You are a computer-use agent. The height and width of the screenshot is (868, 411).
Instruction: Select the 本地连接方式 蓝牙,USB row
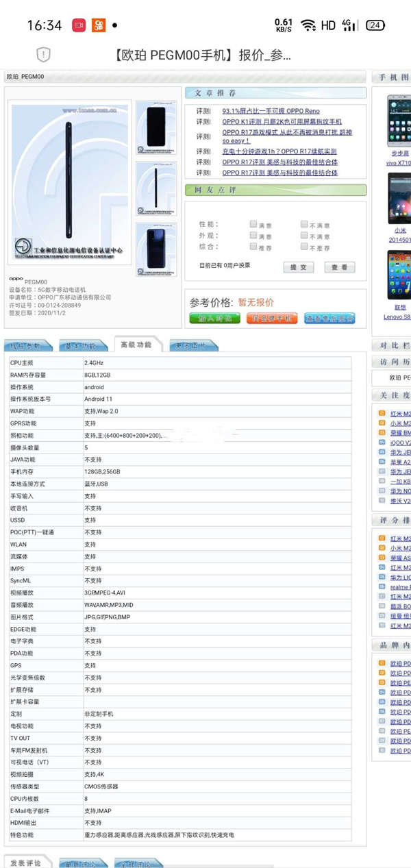pos(180,484)
